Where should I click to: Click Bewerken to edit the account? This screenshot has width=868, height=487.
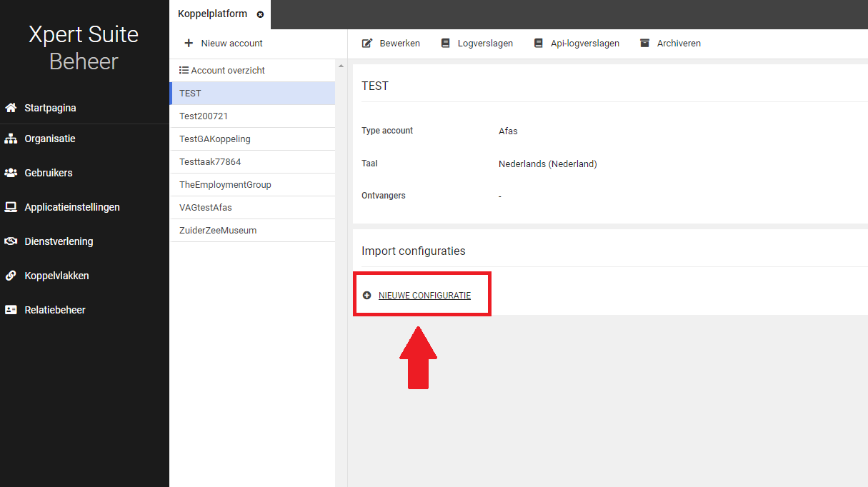pos(391,44)
